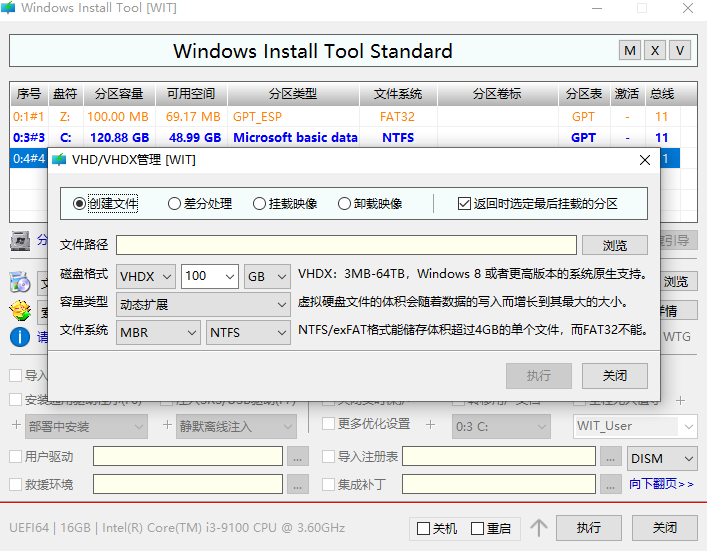Click the X button in header

(655, 51)
